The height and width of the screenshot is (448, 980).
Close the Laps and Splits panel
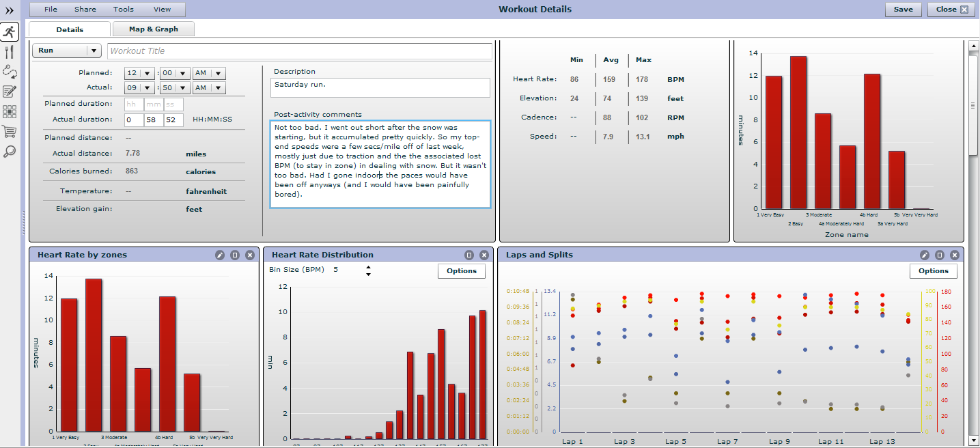point(955,255)
